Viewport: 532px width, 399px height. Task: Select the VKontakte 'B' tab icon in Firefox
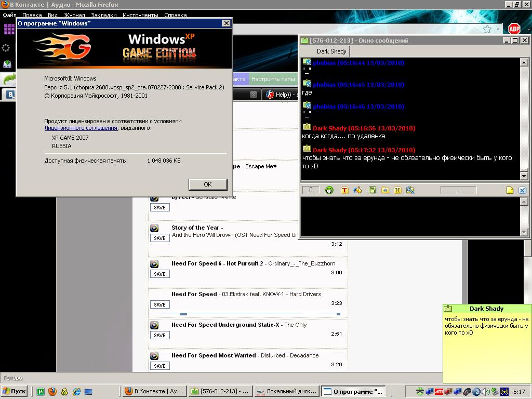click(x=10, y=95)
